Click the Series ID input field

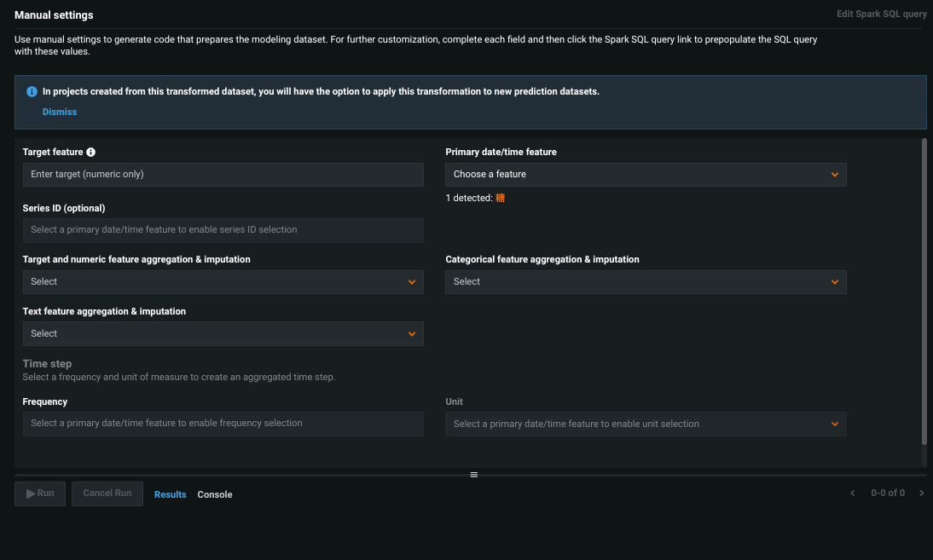click(x=223, y=230)
